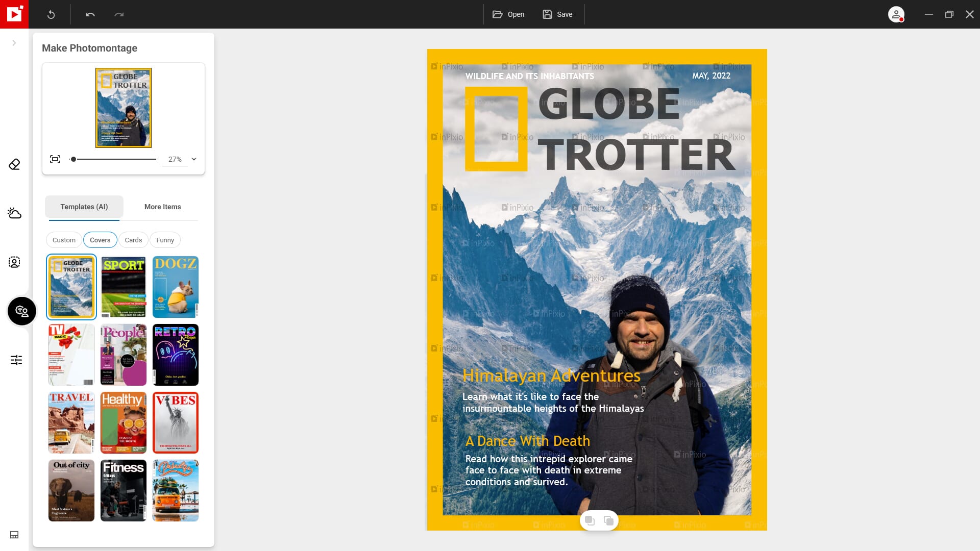Choose the VIBES cover template
The height and width of the screenshot is (551, 980).
(176, 422)
